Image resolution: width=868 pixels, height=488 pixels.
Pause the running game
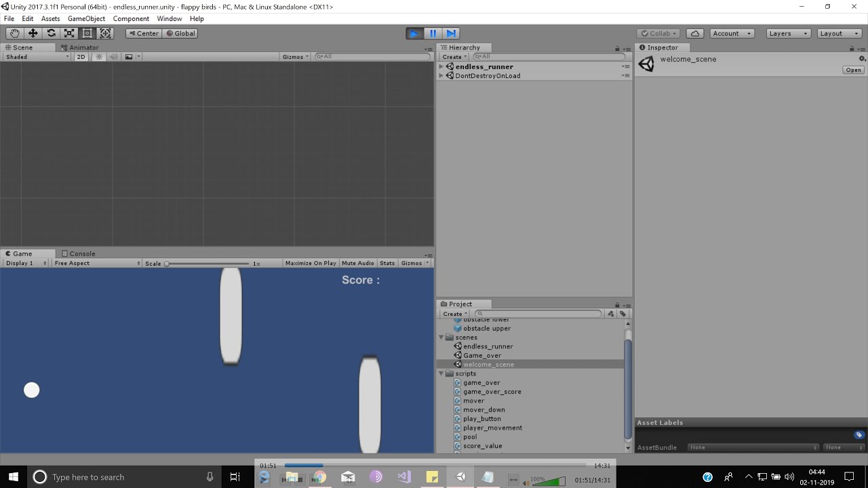point(433,33)
